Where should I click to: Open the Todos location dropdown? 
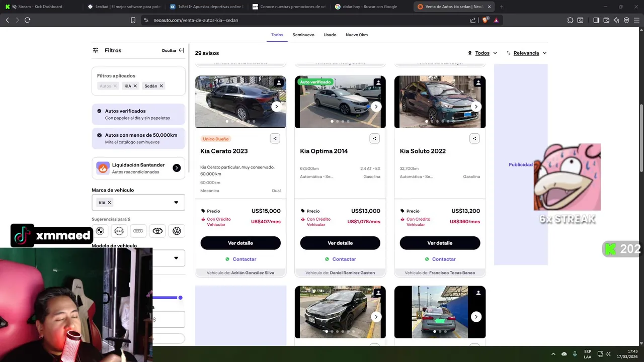tap(482, 53)
